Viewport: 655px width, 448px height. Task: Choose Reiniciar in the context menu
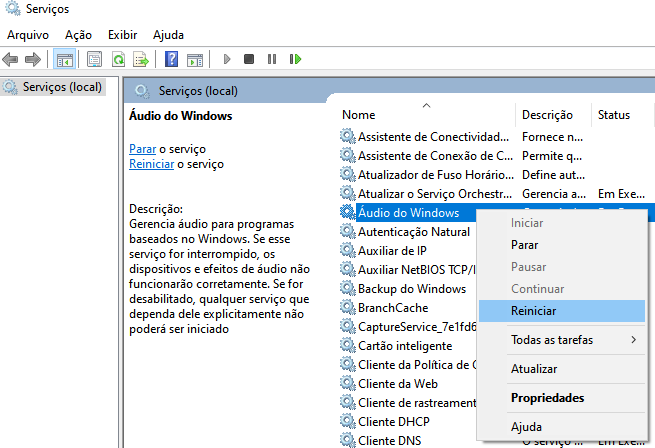click(x=562, y=311)
